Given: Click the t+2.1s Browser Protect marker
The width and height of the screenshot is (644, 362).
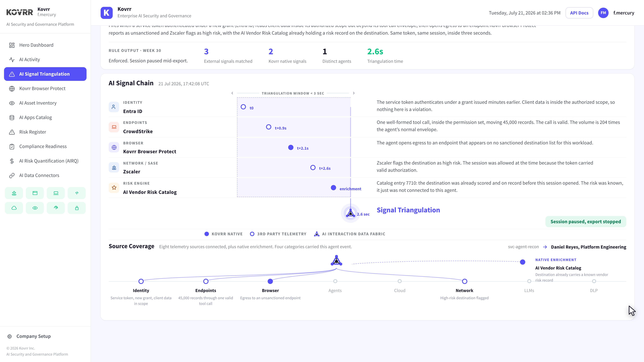Looking at the screenshot, I should [291, 147].
